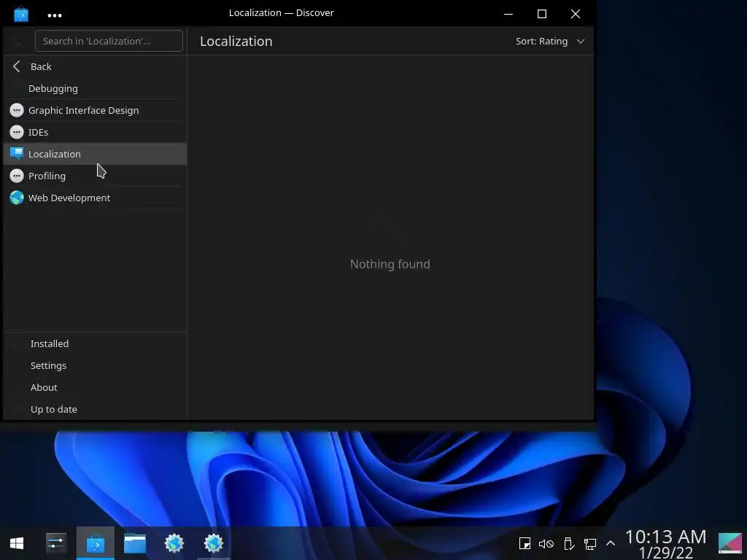Screen dimensions: 747x560
Task: Select Profiling category
Action: [95, 176]
